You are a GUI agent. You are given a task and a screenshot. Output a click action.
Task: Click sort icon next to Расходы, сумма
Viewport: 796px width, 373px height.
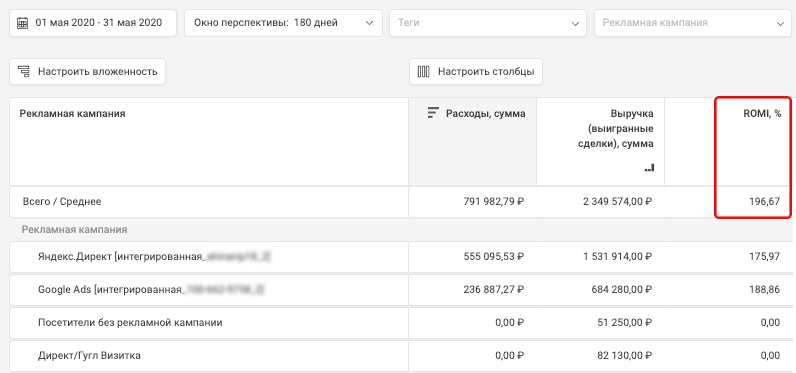click(433, 113)
